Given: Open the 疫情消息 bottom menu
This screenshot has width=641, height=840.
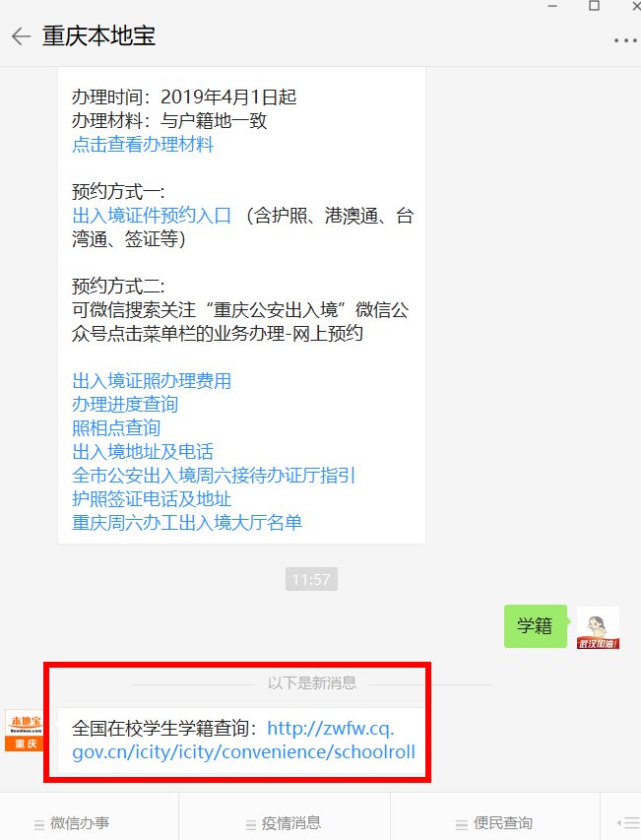Looking at the screenshot, I should click(x=284, y=823).
